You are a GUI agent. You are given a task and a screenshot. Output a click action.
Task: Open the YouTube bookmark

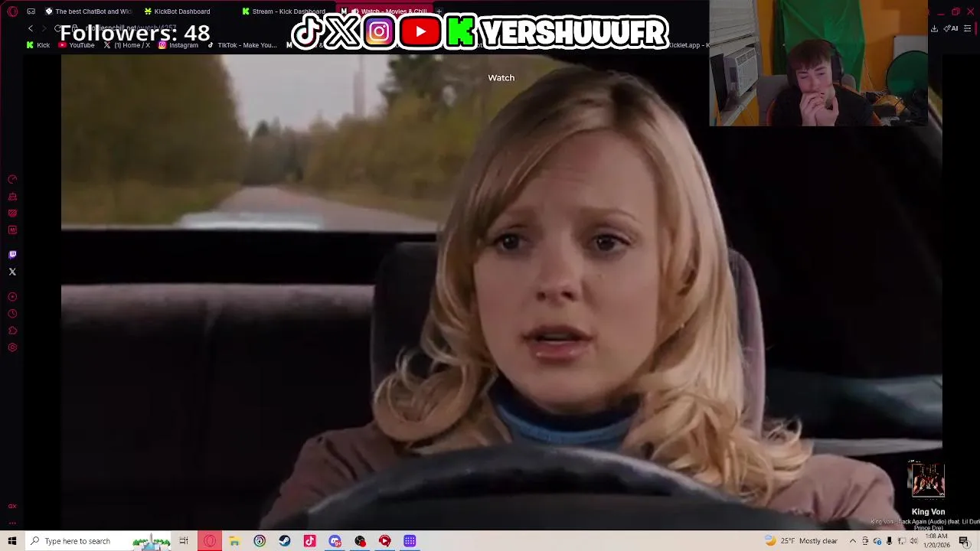(77, 45)
